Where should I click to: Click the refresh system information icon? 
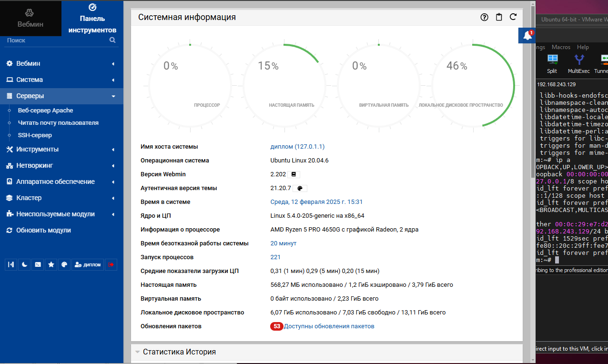513,17
